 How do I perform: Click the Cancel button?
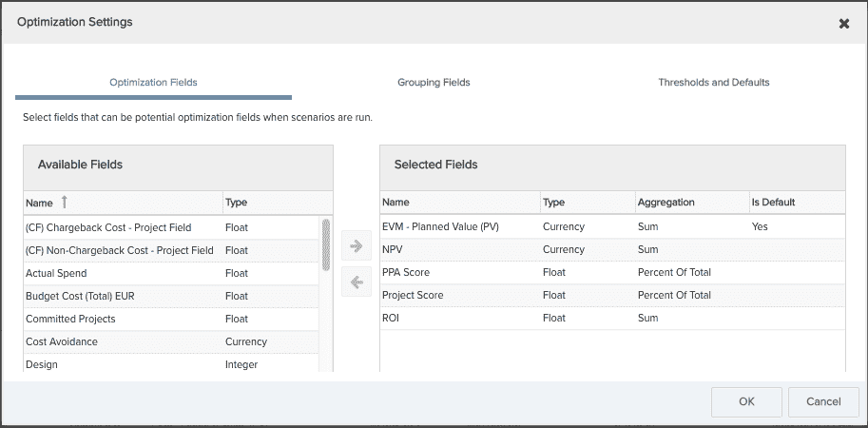[x=823, y=402]
